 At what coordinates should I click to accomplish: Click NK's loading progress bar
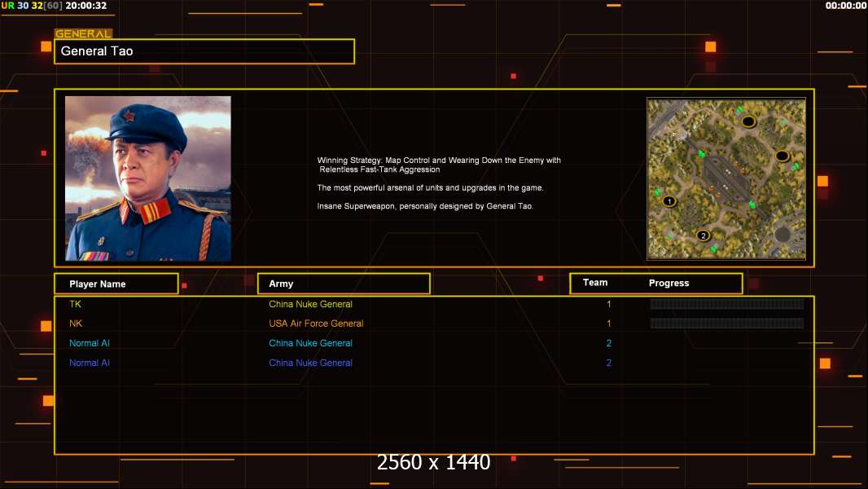click(727, 323)
